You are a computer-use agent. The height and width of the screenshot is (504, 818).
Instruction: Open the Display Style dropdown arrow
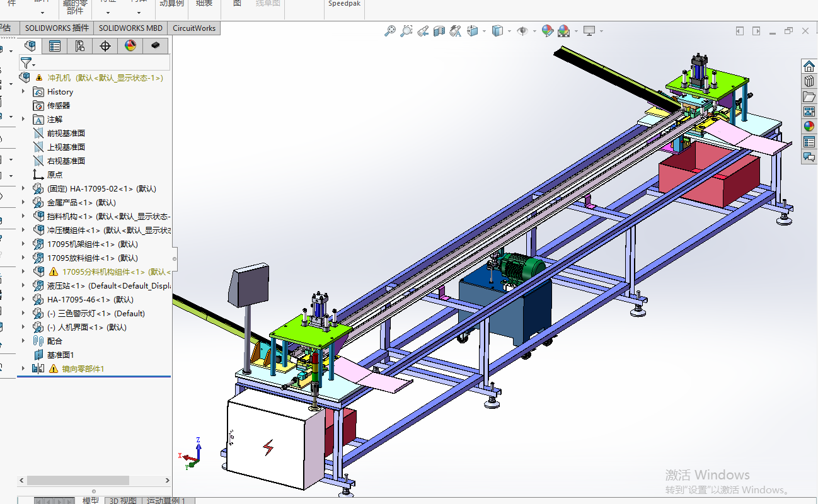[x=509, y=31]
